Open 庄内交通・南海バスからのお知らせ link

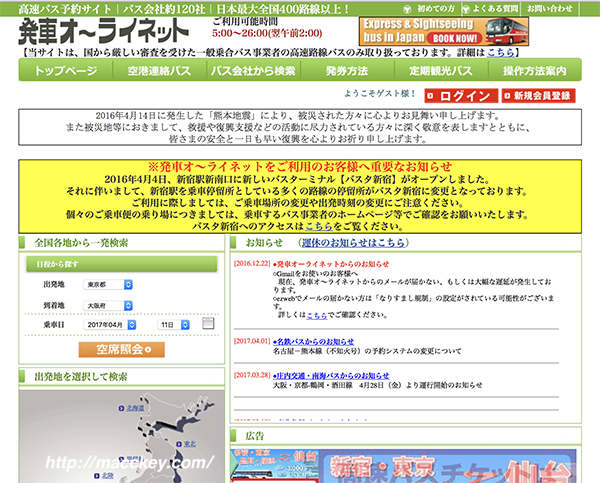331,375
